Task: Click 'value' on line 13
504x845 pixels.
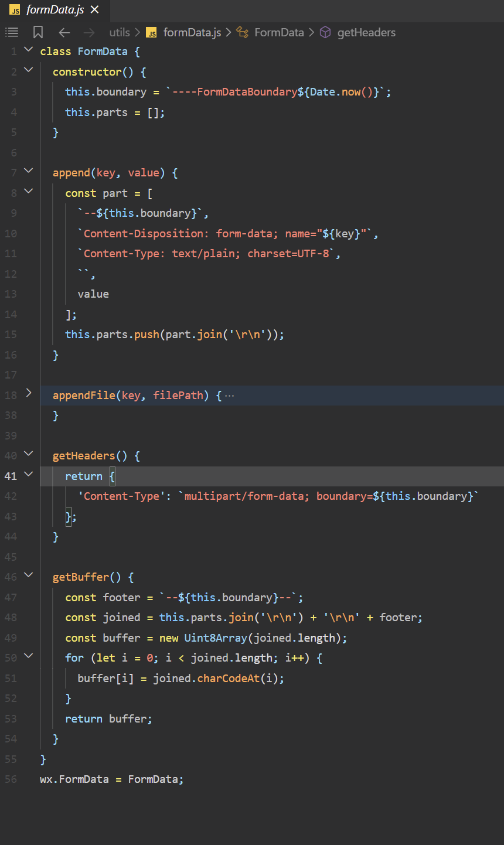Action: [93, 294]
